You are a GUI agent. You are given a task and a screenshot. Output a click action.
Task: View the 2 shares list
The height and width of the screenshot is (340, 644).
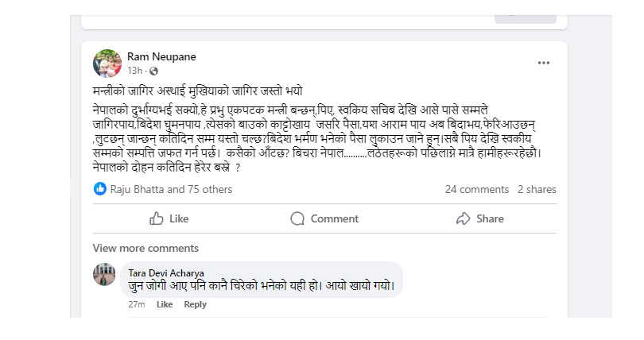537,190
